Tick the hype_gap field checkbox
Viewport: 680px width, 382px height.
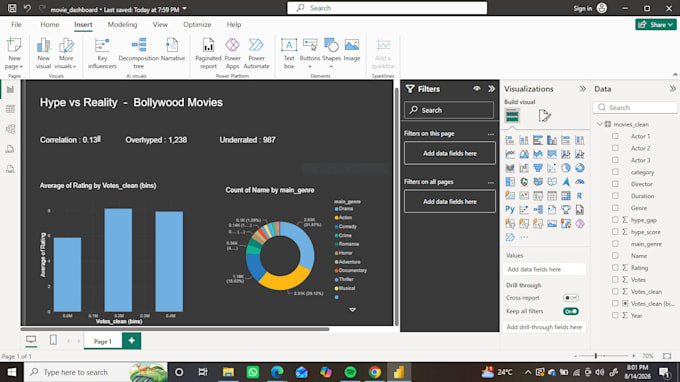(x=615, y=220)
